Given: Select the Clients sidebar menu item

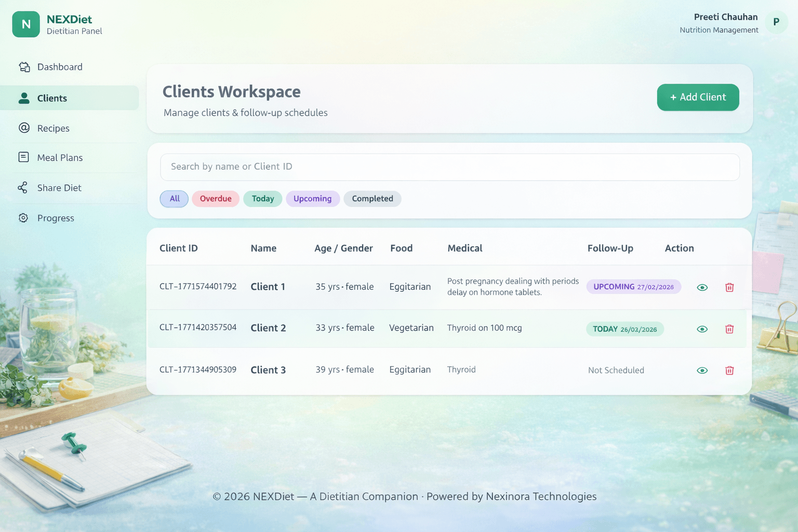Looking at the screenshot, I should click(x=52, y=98).
